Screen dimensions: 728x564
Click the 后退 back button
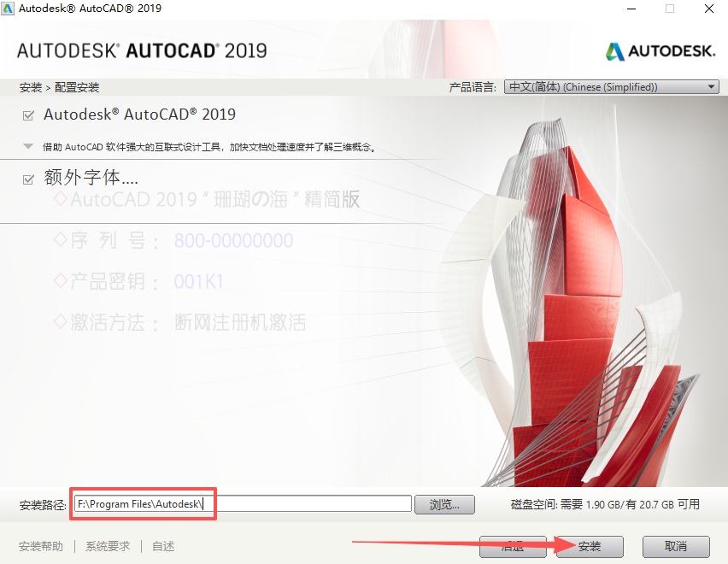tap(513, 546)
